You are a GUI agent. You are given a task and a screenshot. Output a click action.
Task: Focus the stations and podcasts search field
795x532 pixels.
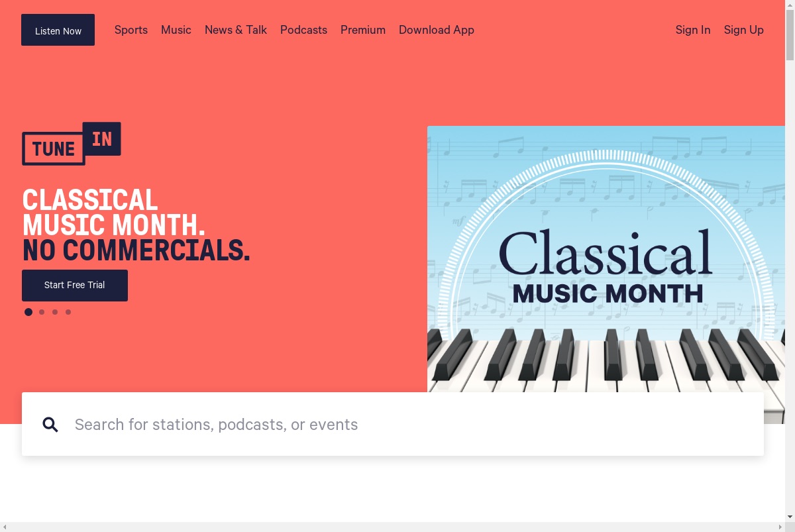coord(393,424)
